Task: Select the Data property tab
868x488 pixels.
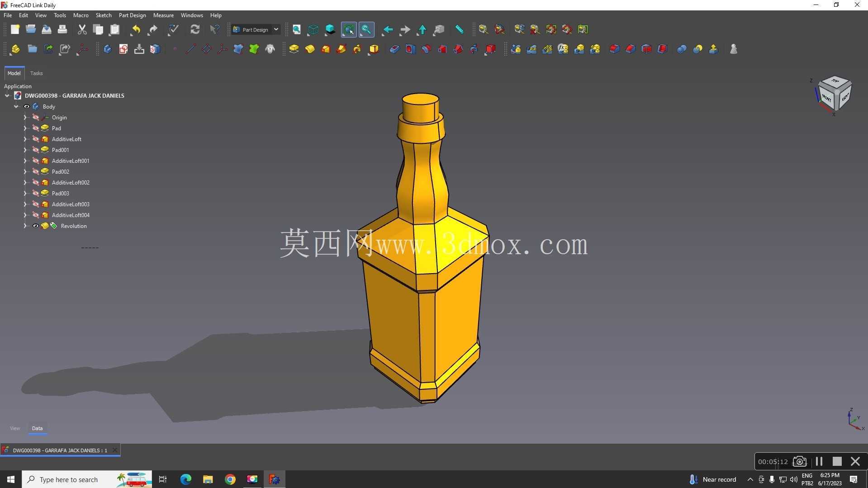Action: (37, 428)
